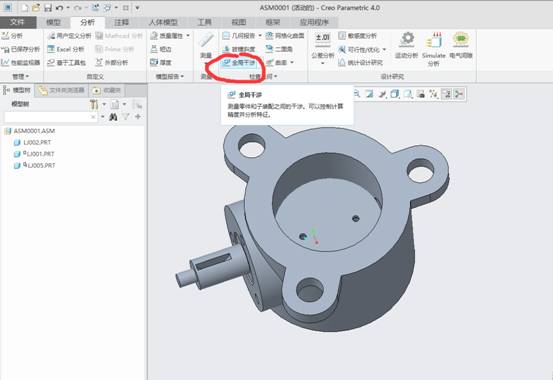Open the electrical clearance tool with green chip icon

[x=461, y=45]
